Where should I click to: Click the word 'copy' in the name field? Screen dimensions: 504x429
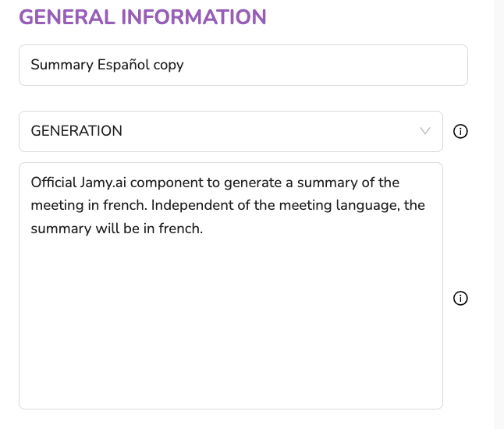click(169, 65)
